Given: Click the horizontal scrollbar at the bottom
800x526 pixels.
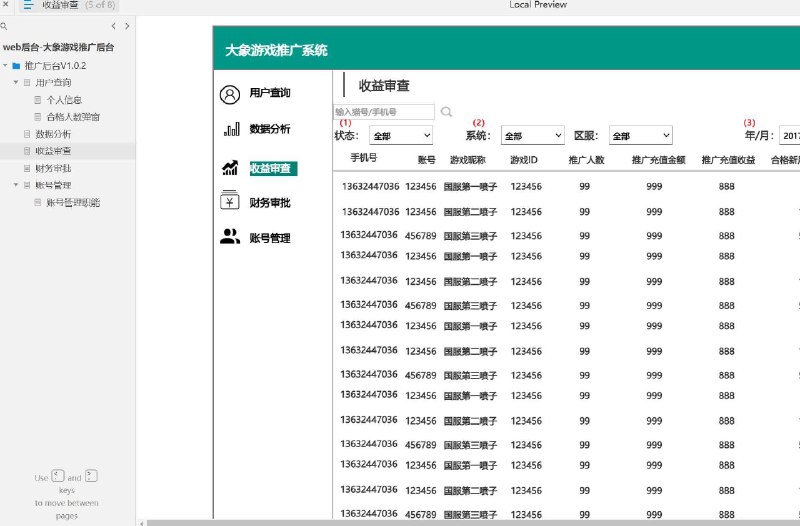Looking at the screenshot, I should tap(473, 523).
